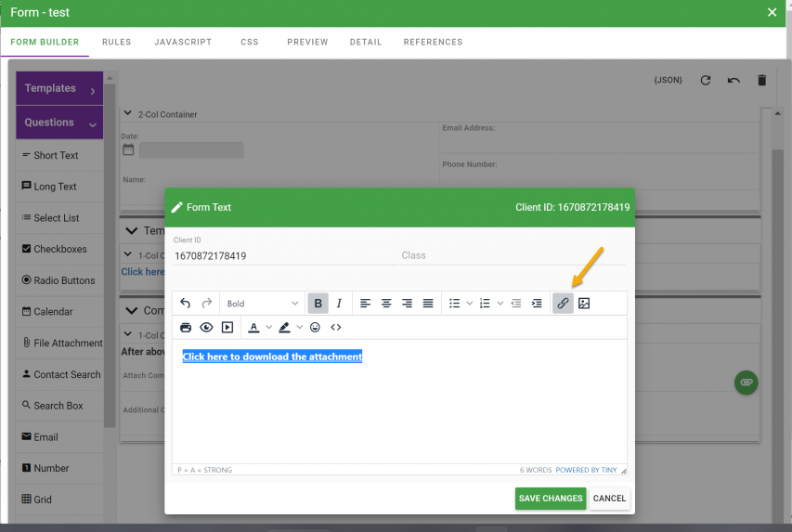Toggle bold formatting button
The image size is (792, 532).
[x=318, y=304]
